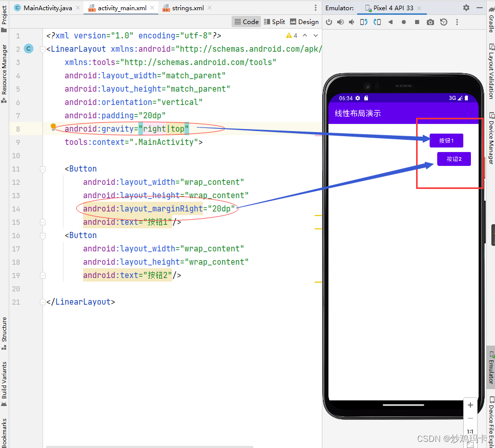The width and height of the screenshot is (495, 448).
Task: Toggle the Device Manager tool window
Action: pyautogui.click(x=491, y=138)
